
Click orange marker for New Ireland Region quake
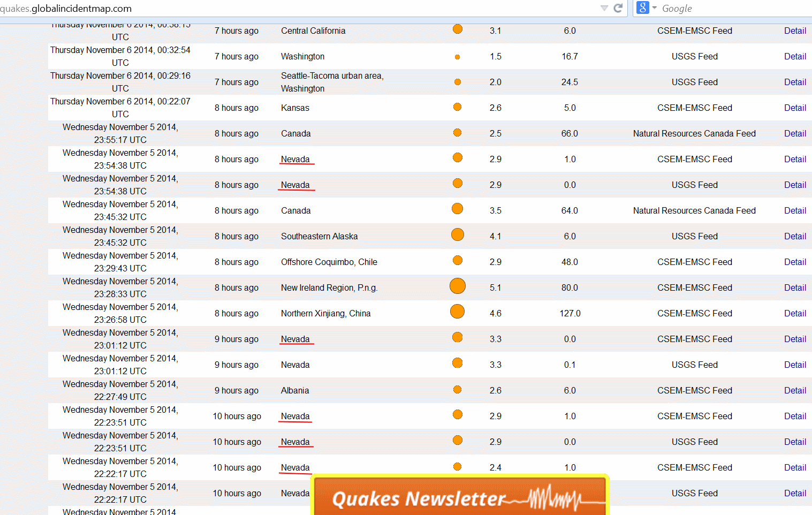click(458, 286)
